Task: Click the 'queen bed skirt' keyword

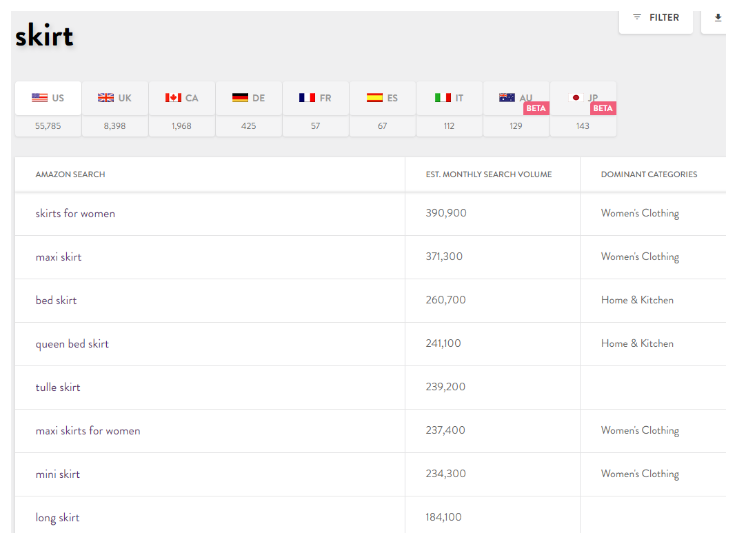Action: 72,344
